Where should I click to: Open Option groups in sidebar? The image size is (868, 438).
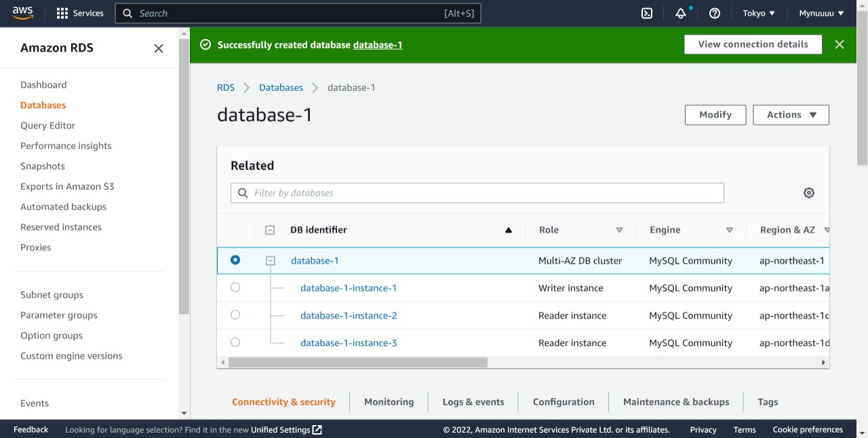(52, 336)
